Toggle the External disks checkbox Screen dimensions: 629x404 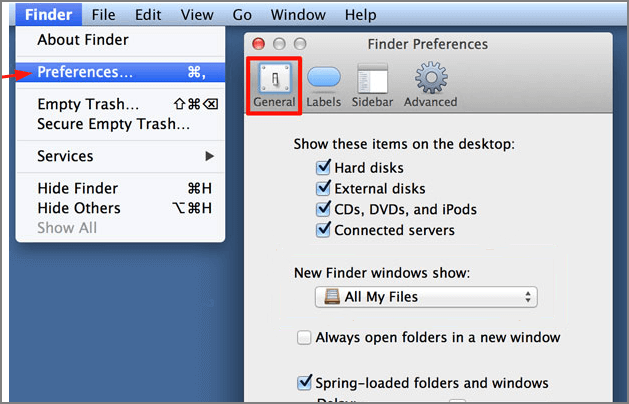click(323, 189)
